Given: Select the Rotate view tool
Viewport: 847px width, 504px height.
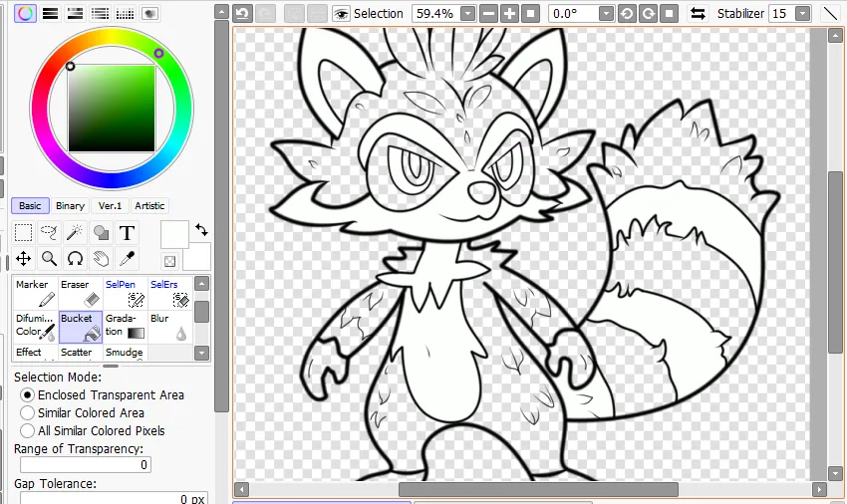Looking at the screenshot, I should click(75, 259).
